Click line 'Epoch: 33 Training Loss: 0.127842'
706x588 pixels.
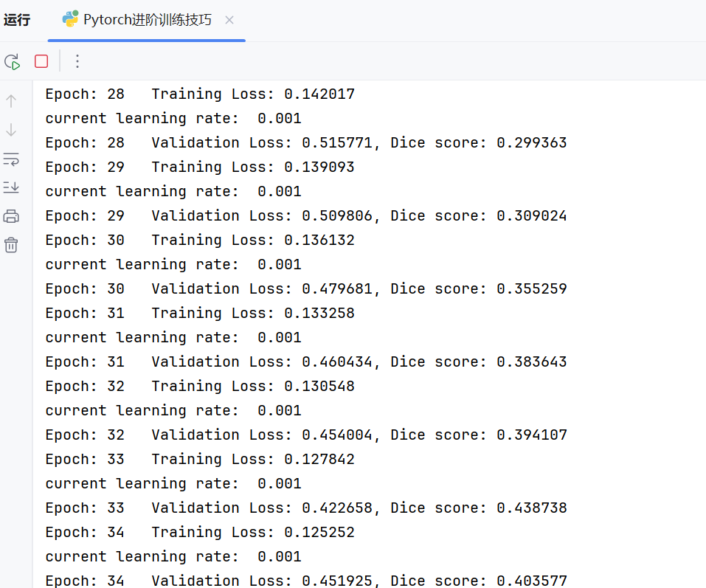click(x=200, y=459)
